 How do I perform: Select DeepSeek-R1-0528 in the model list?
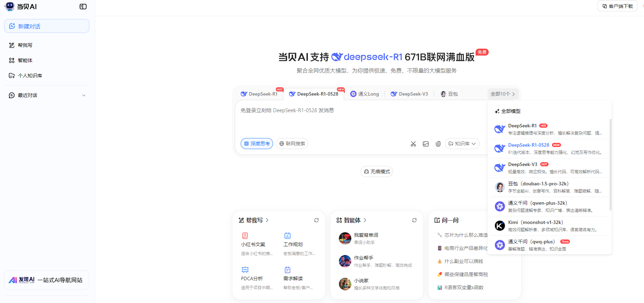coord(550,148)
